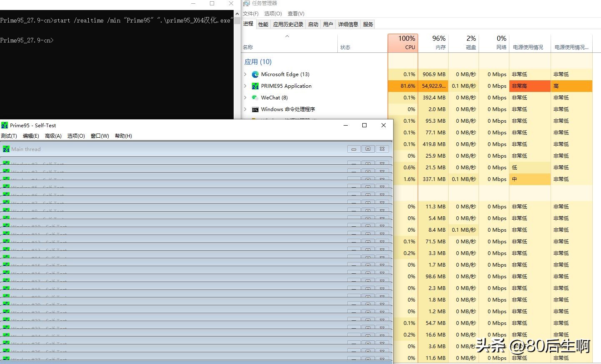
Task: Click the Windows 命令处理程序 icon
Action: point(255,109)
